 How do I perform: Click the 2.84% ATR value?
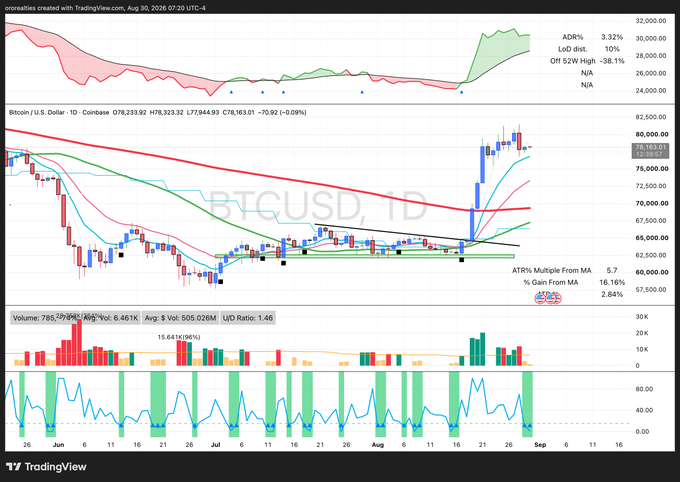tap(612, 294)
